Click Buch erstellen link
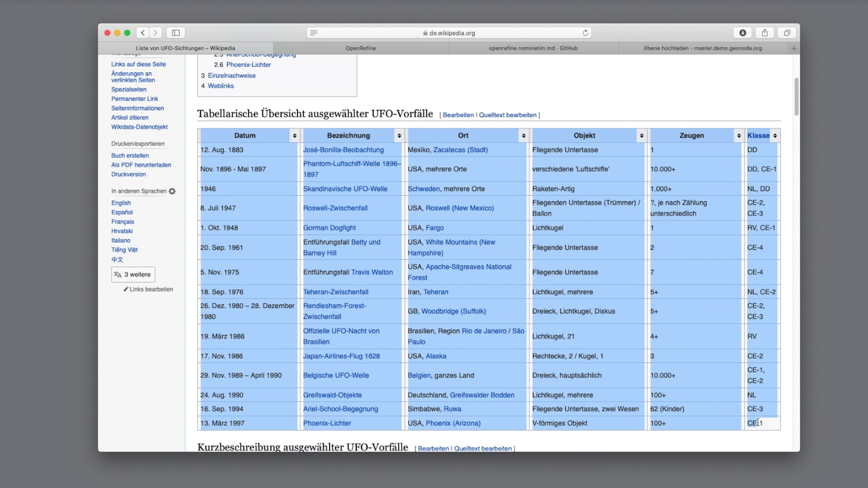 (130, 155)
